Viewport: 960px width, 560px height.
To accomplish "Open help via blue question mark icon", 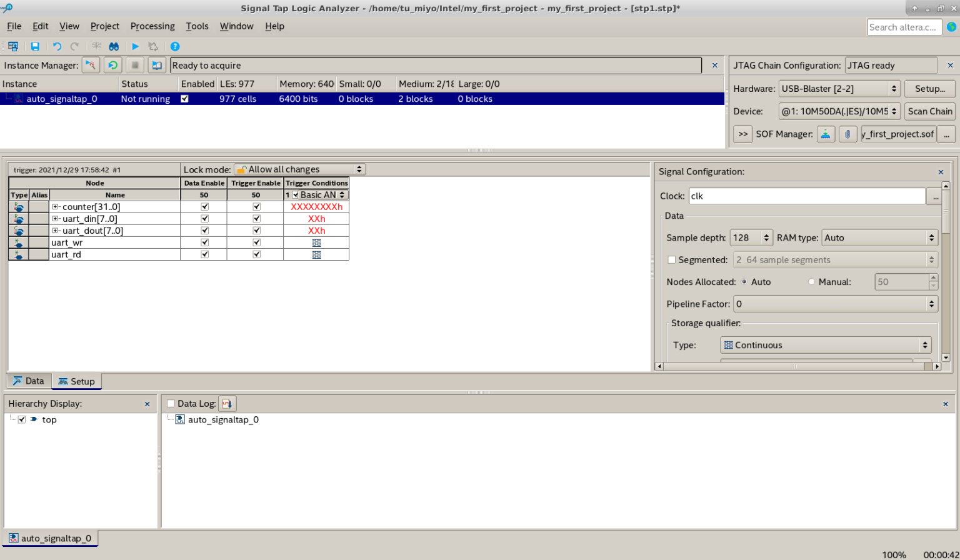I will 175,46.
